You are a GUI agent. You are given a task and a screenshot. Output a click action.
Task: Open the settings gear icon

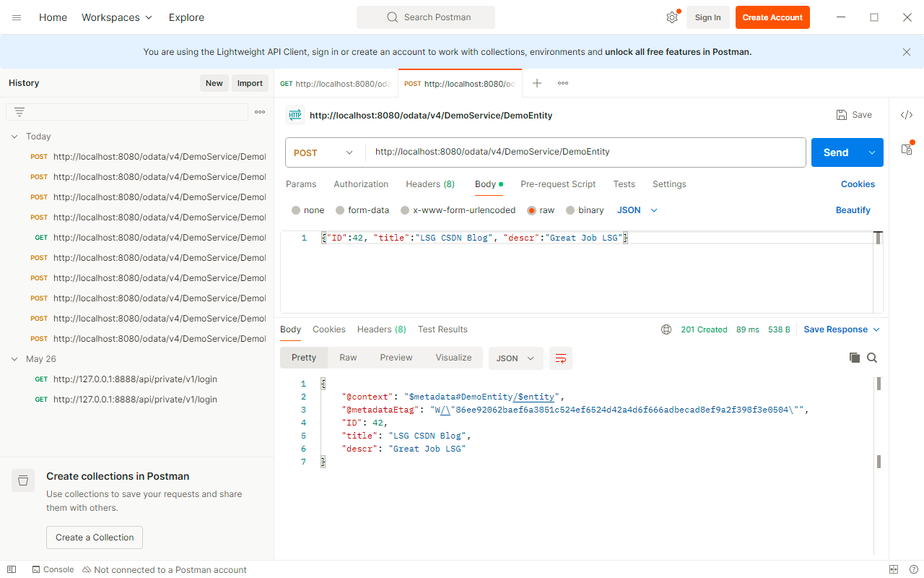tap(672, 17)
